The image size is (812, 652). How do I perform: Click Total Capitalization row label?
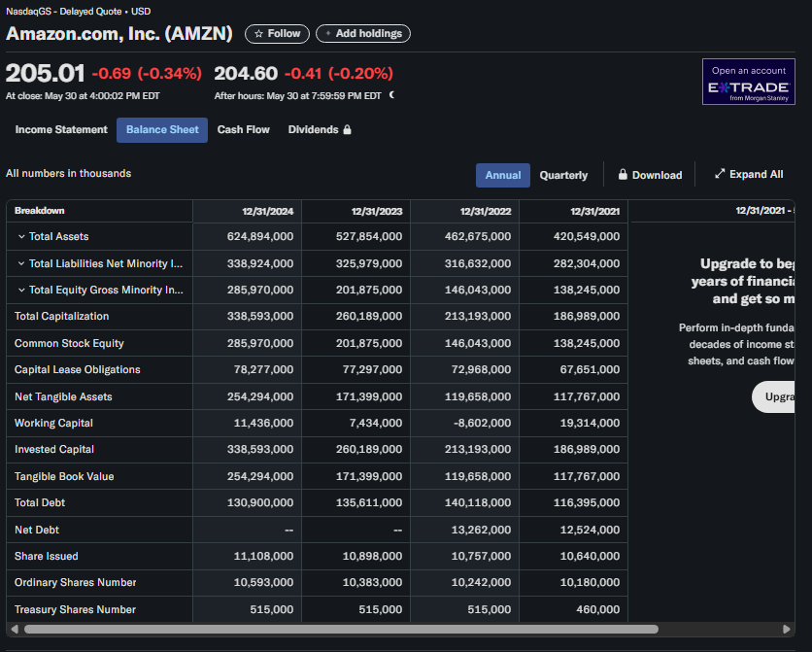click(x=61, y=317)
